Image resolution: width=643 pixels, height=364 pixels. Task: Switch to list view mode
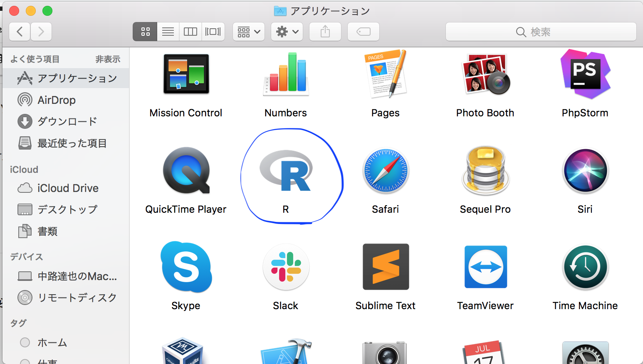coord(168,32)
